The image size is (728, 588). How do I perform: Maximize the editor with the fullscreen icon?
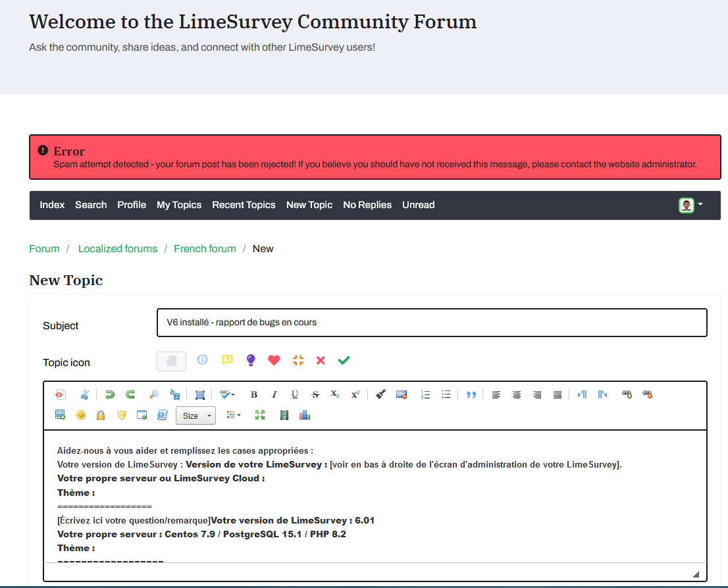coord(260,415)
